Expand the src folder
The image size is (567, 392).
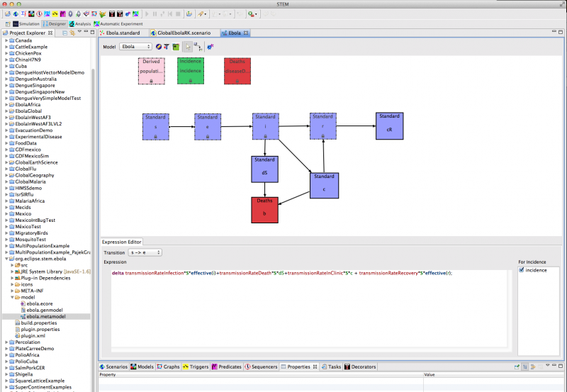click(12, 265)
